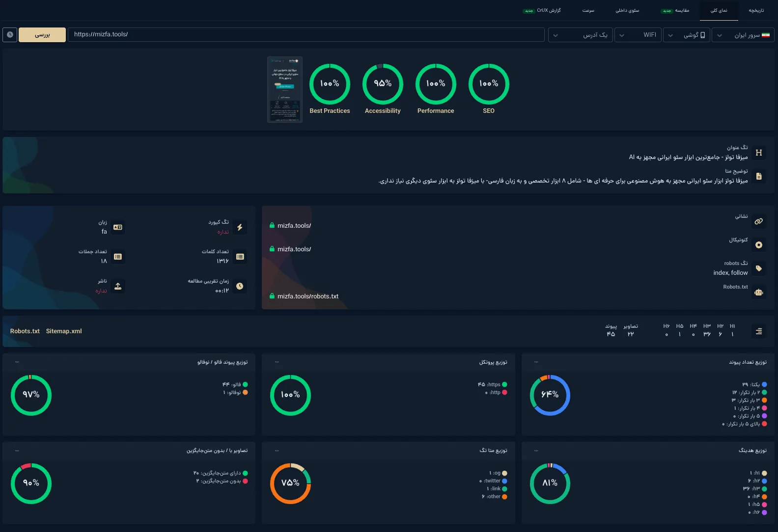Click the نشانی chain link icon
Screen dimensions: 778x532
[759, 221]
